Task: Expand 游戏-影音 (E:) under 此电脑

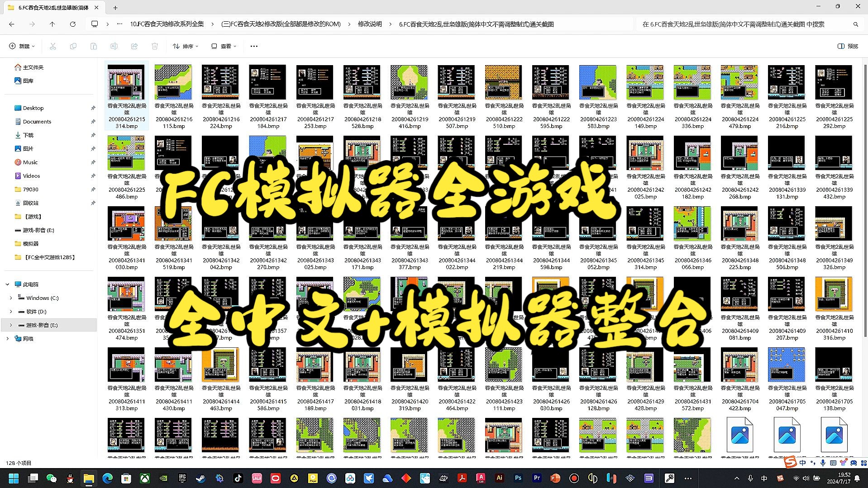Action: [x=11, y=325]
